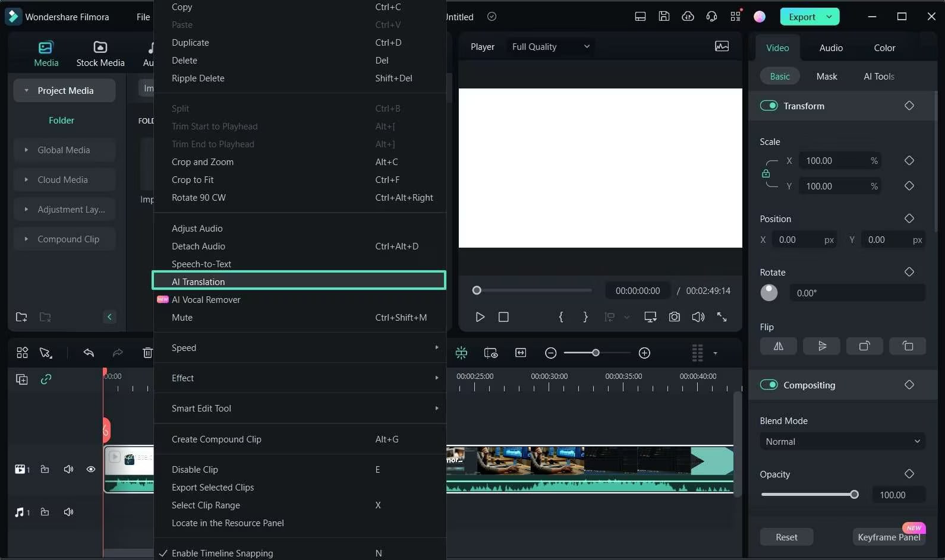945x560 pixels.
Task: Click the save project icon
Action: [x=664, y=17]
